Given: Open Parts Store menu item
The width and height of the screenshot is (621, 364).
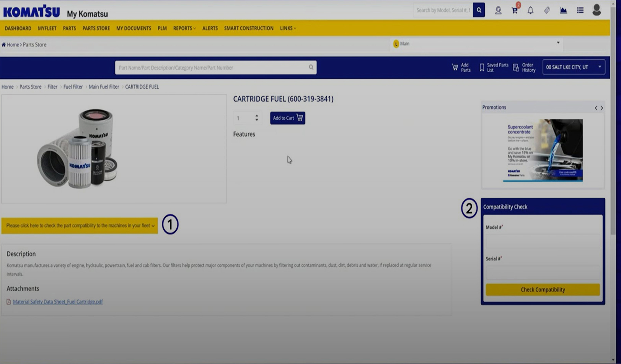Looking at the screenshot, I should tap(96, 28).
